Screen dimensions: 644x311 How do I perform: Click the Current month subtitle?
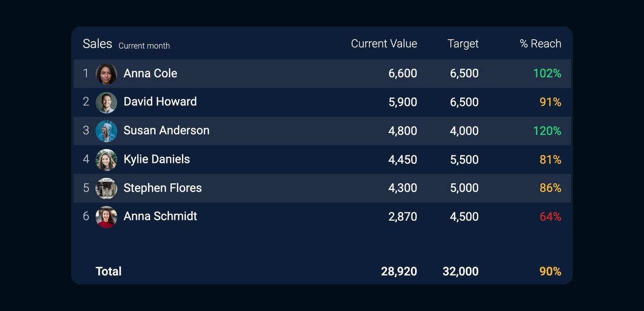click(x=144, y=46)
